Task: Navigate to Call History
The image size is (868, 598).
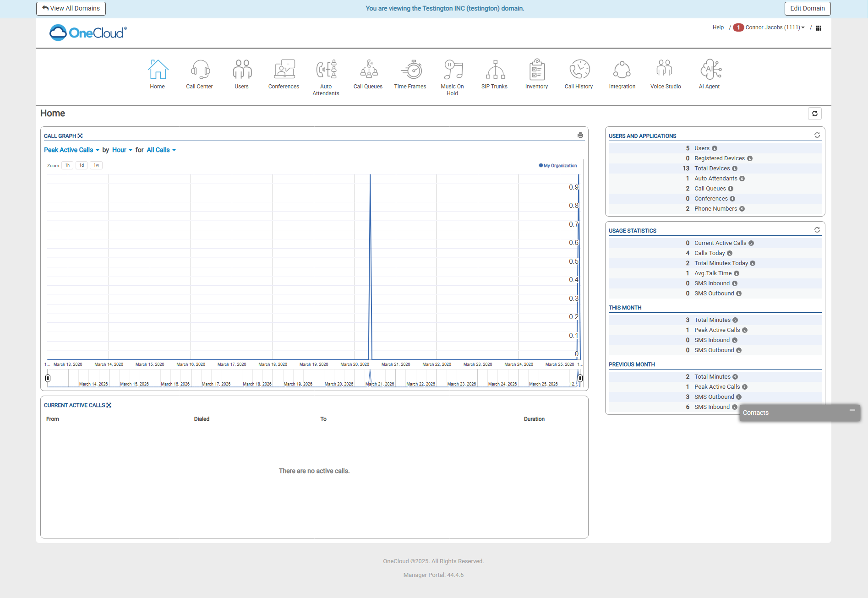Action: coord(579,74)
